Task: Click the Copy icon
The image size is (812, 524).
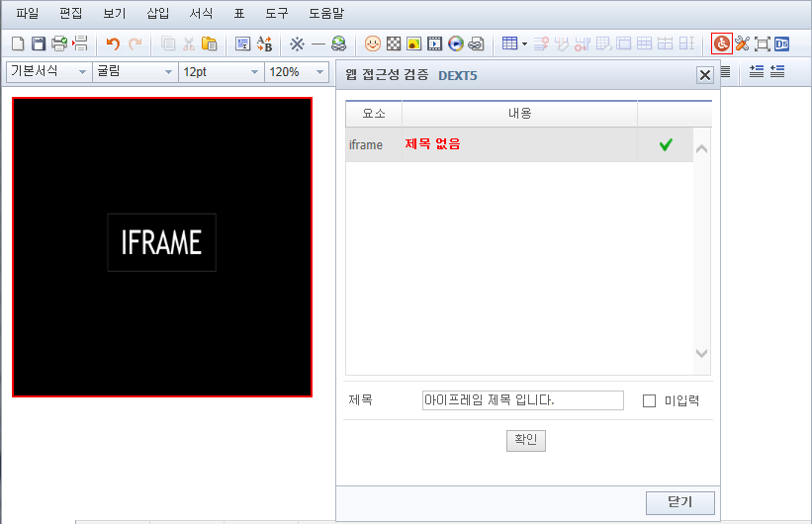Action: click(x=168, y=44)
